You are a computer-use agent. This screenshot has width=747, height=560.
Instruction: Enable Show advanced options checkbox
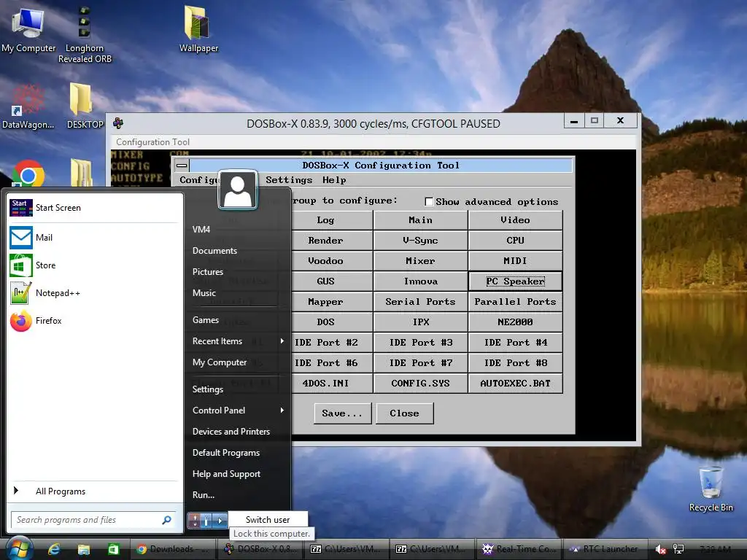pos(429,201)
